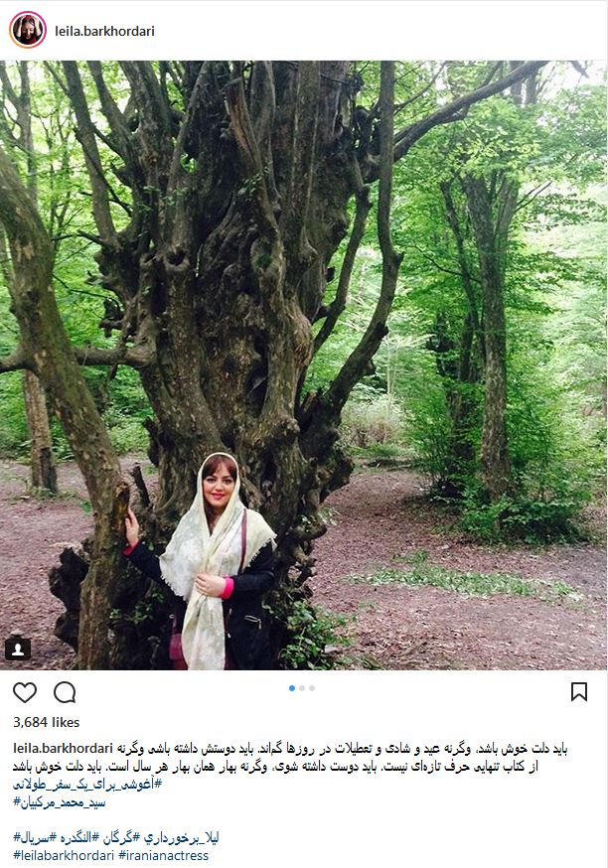Open leila.barkhordari username in caption

64,749
